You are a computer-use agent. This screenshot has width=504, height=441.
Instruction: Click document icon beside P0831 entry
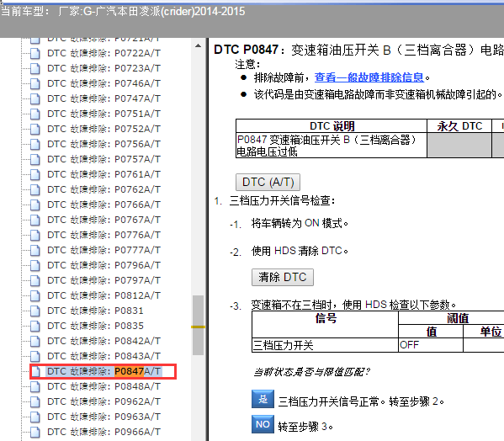[x=35, y=311]
